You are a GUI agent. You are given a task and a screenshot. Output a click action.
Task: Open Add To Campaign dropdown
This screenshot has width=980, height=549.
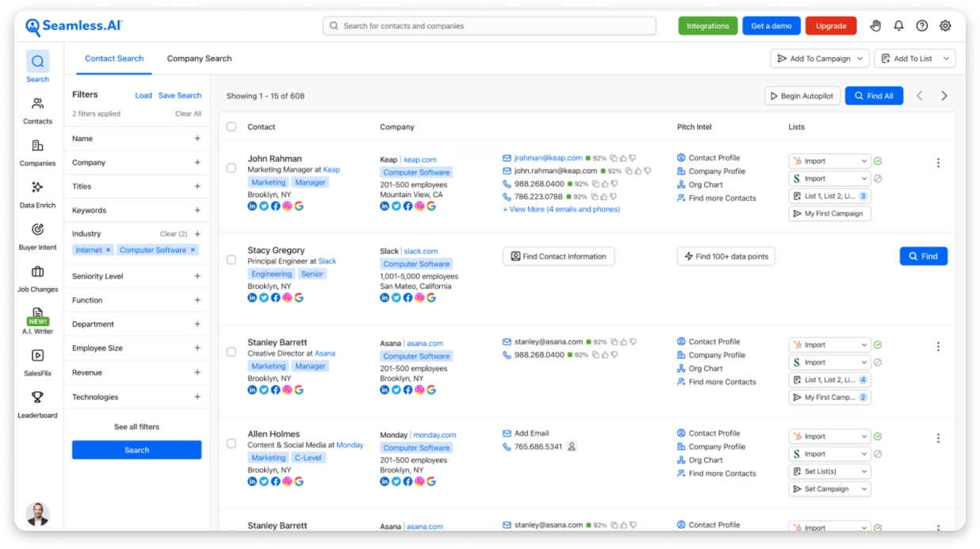pos(819,59)
